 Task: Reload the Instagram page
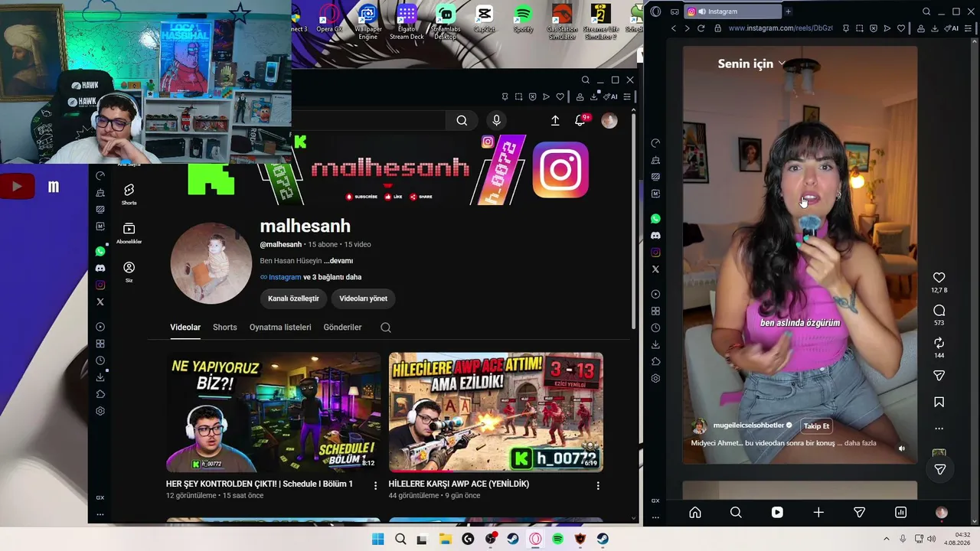coord(701,28)
